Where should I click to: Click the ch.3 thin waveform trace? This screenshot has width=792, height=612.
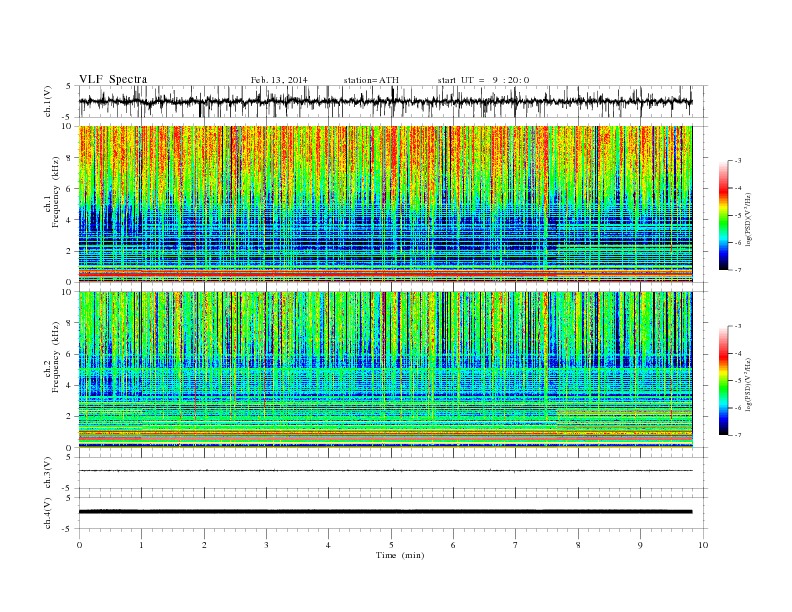pos(386,471)
